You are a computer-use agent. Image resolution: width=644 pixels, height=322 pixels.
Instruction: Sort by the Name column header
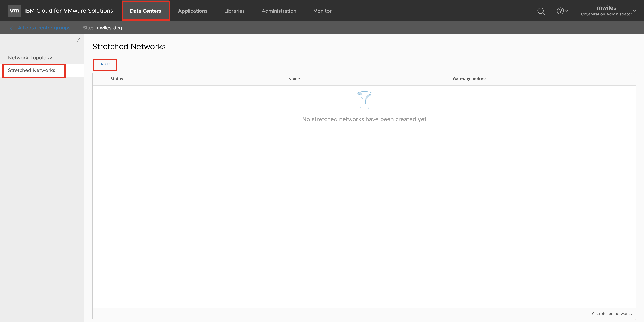pos(294,79)
